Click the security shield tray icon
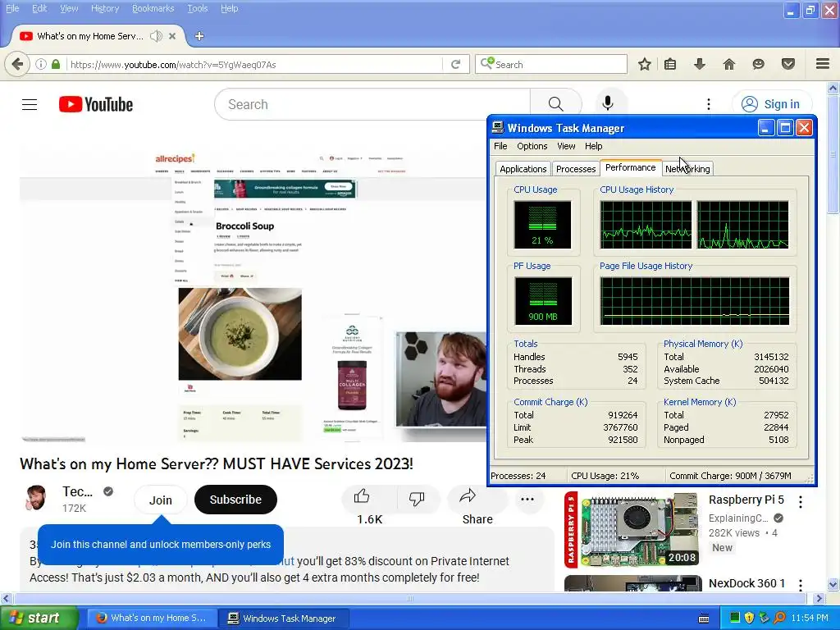The height and width of the screenshot is (630, 840). 749,618
